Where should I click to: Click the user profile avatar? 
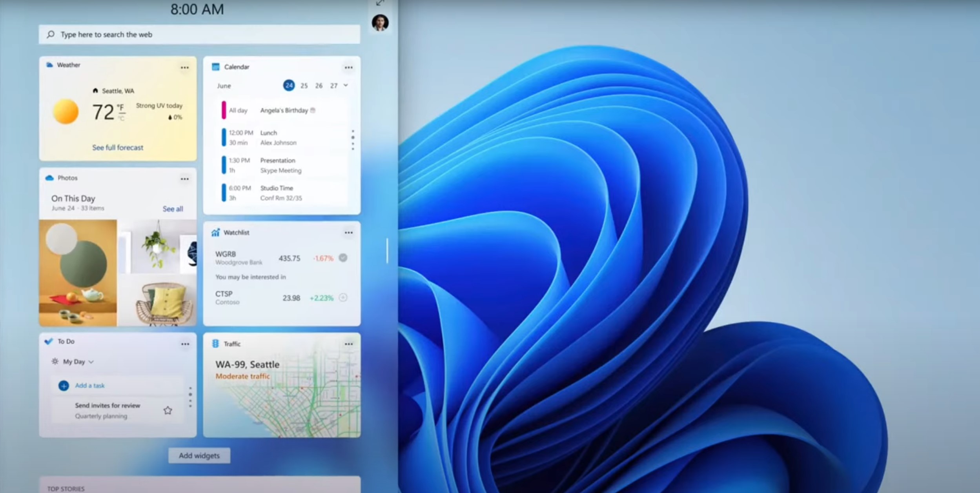[x=380, y=22]
